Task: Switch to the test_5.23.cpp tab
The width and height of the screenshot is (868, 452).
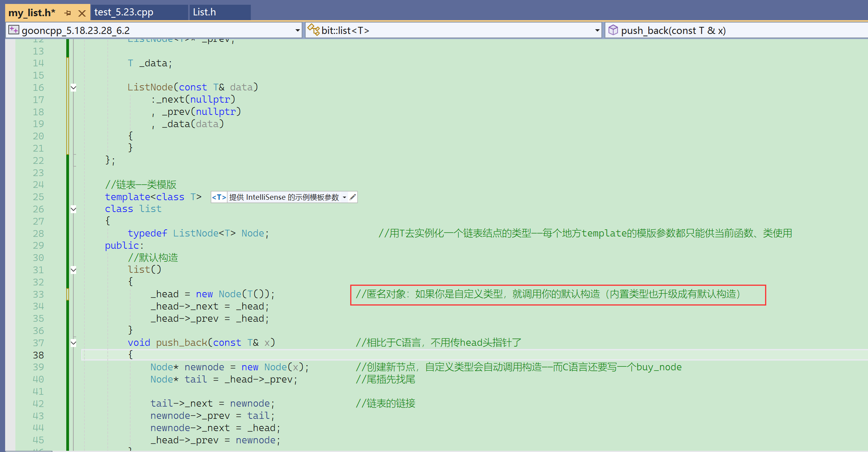Action: [124, 12]
